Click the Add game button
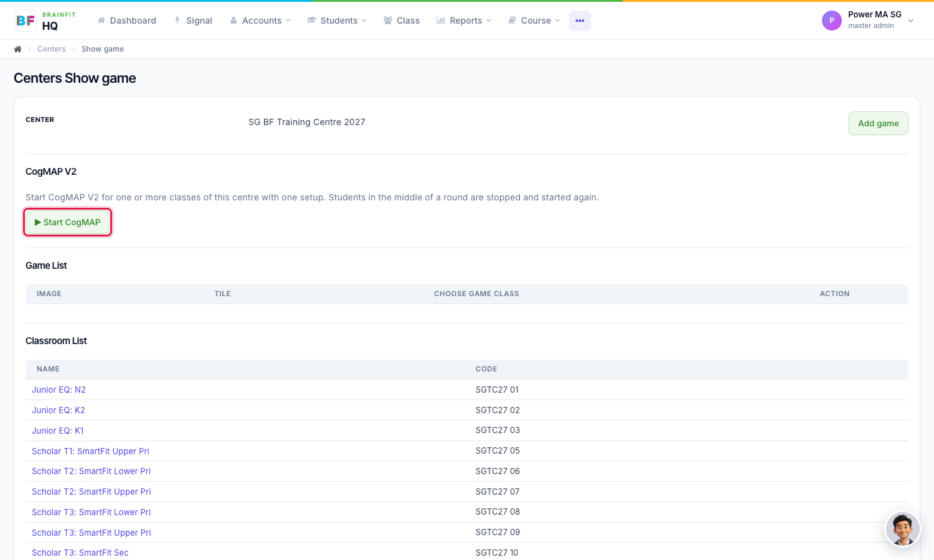This screenshot has height=560, width=934. coord(879,123)
